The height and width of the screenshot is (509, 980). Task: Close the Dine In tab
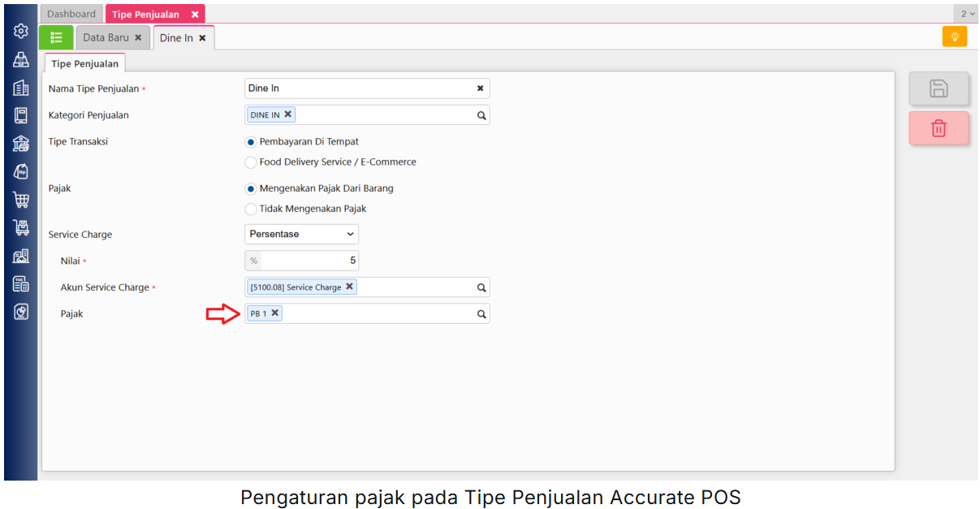[202, 38]
